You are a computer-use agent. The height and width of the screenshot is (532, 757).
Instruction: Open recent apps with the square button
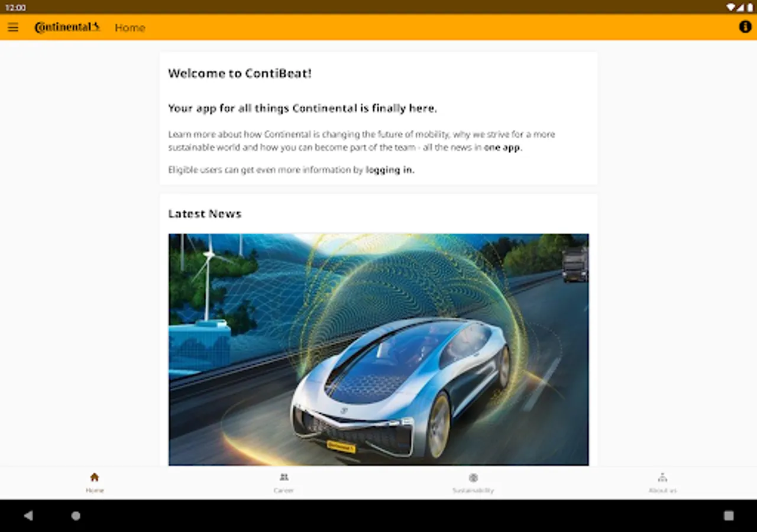tap(729, 515)
